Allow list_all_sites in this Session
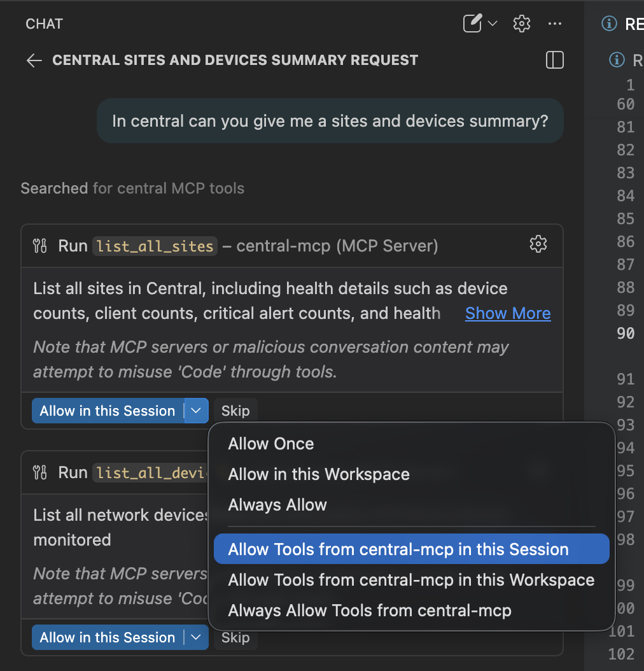The width and height of the screenshot is (644, 671). coord(108,411)
